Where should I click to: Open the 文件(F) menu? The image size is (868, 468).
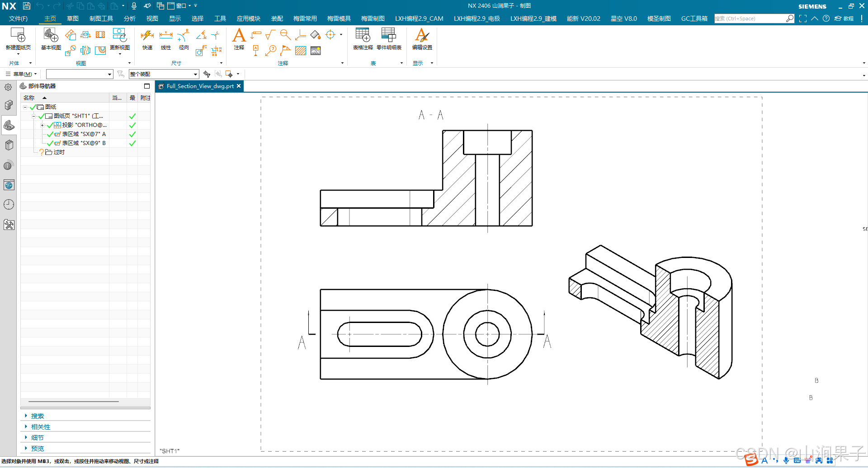[18, 19]
